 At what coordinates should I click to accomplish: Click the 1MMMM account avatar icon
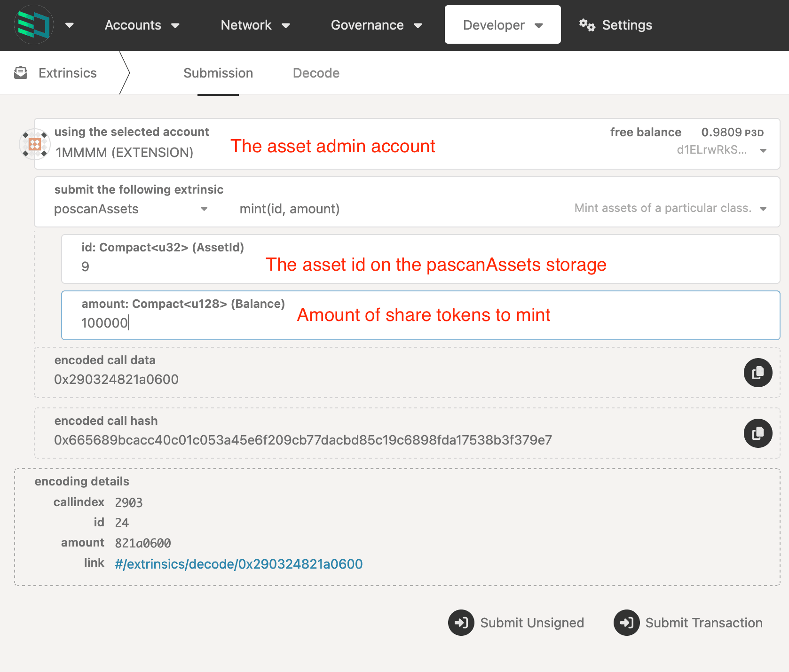point(34,144)
